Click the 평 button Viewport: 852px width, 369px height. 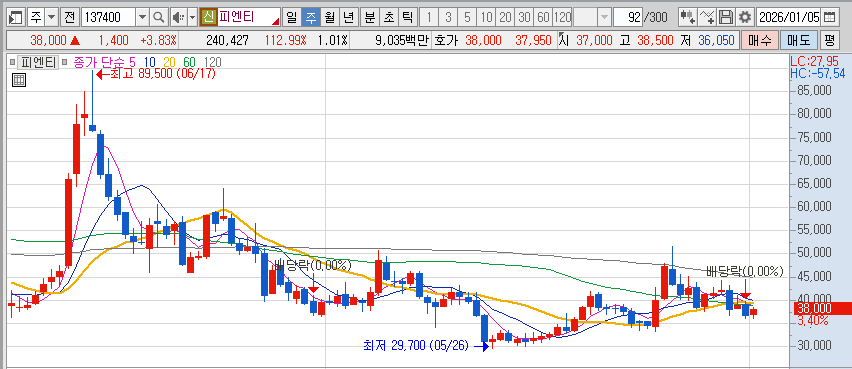(829, 40)
